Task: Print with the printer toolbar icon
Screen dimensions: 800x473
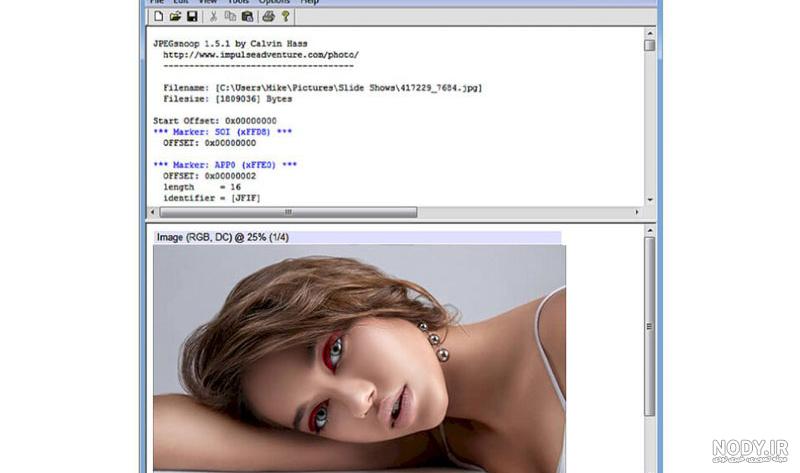Action: coord(268,16)
